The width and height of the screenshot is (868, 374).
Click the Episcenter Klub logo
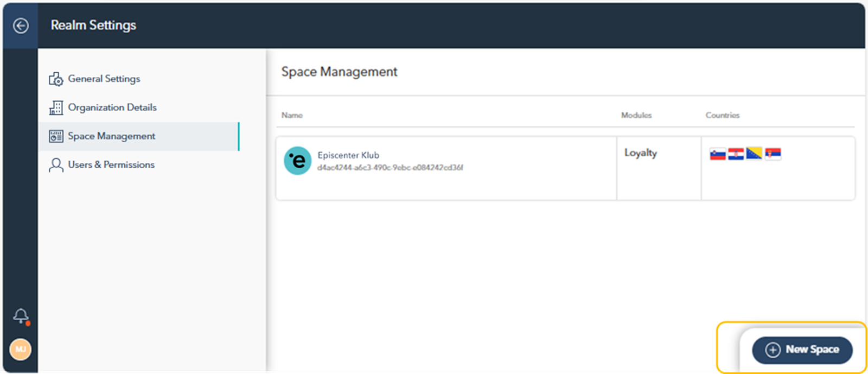coord(297,161)
